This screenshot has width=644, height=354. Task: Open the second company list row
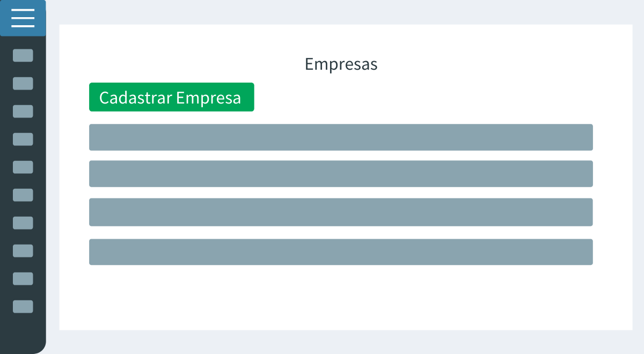341,174
